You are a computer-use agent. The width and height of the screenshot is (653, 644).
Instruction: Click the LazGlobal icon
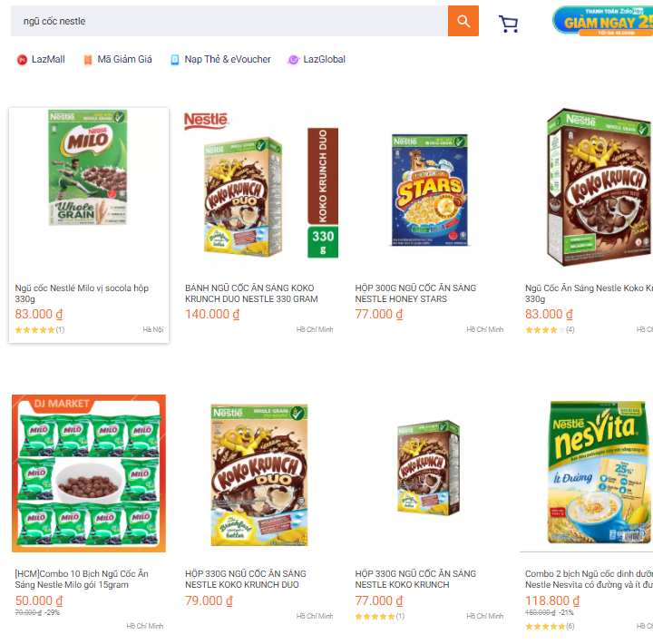(x=293, y=60)
